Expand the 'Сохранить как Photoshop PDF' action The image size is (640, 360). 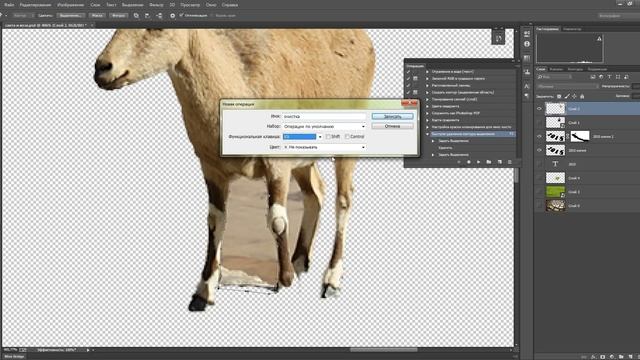[x=428, y=113]
